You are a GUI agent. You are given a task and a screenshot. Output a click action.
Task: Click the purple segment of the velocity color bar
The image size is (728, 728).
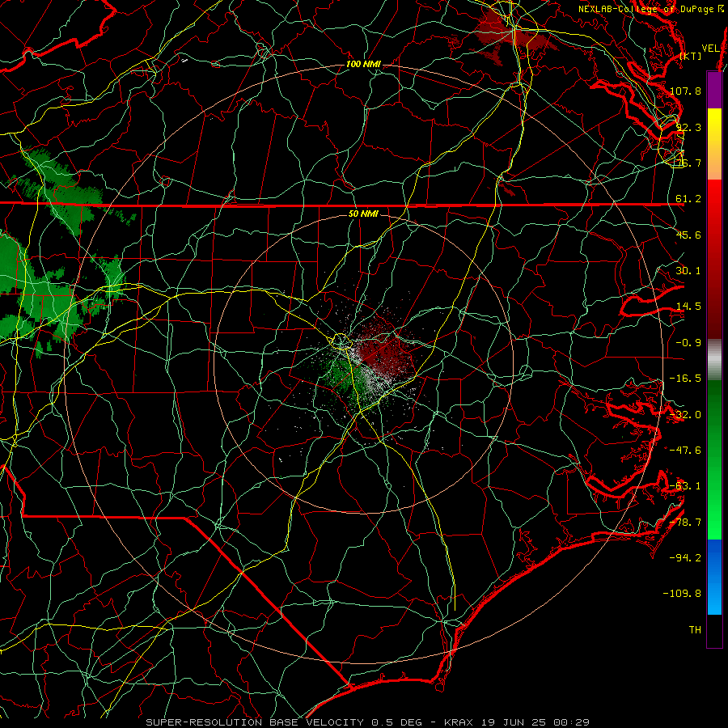pos(714,90)
